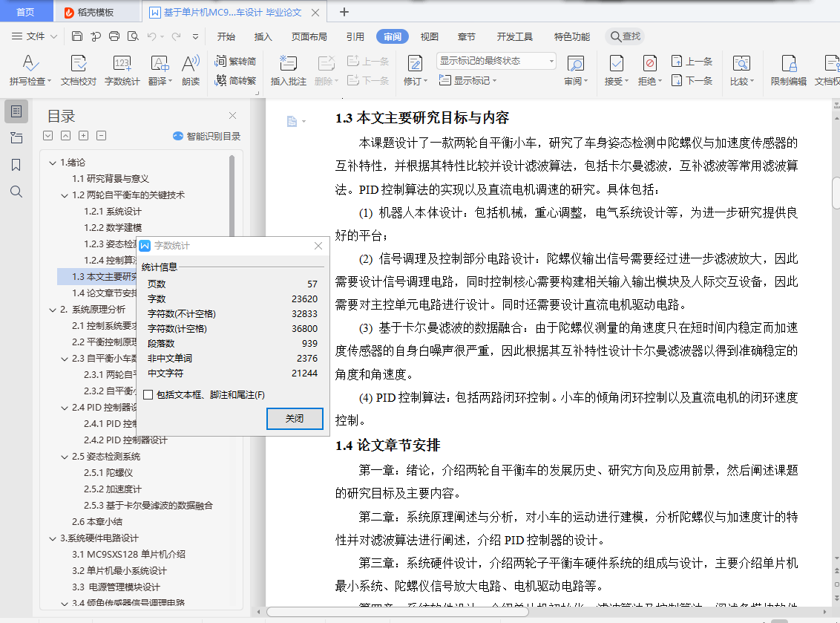Open compare documents (比较)
840x623 pixels.
point(742,70)
